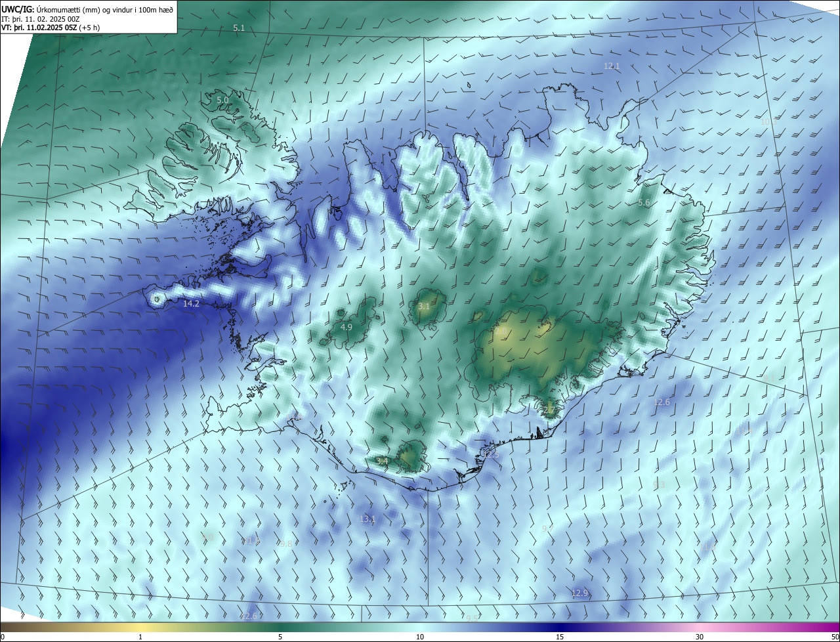This screenshot has height=642, width=840.
Task: Click the 5.6 value label
Action: [x=644, y=203]
